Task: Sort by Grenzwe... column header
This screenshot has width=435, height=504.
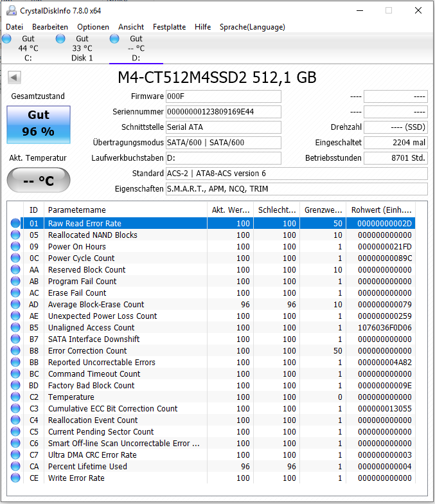Action: tap(323, 210)
